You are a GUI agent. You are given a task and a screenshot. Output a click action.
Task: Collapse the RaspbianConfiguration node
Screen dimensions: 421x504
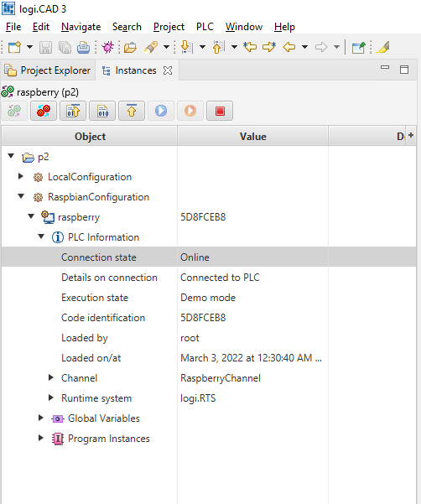[21, 196]
